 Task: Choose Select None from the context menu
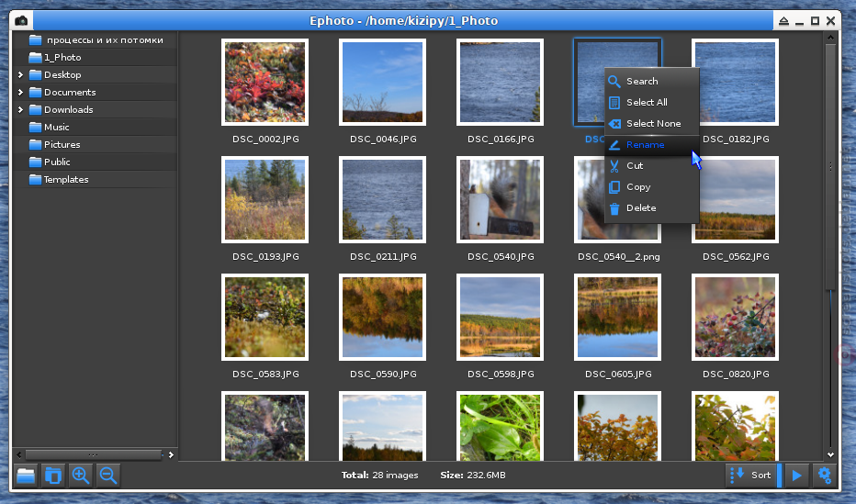tap(652, 124)
